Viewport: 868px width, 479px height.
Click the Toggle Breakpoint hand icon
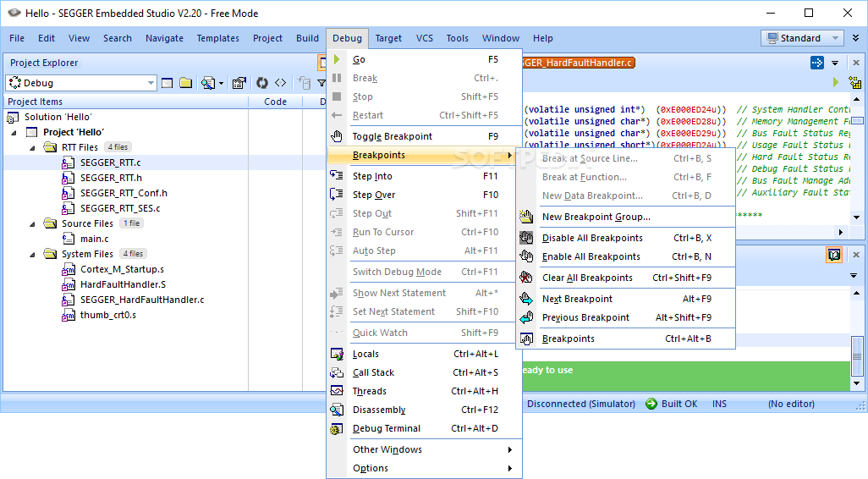[337, 136]
